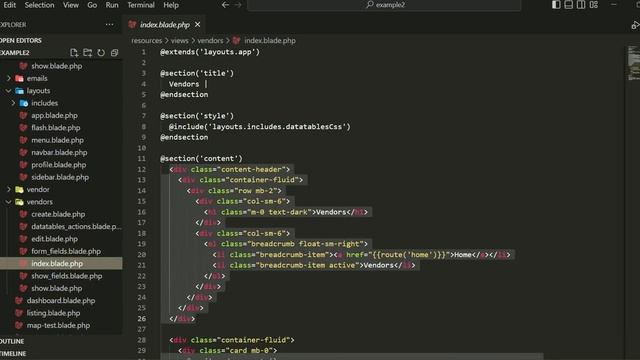The height and width of the screenshot is (360, 640).
Task: Open profile.blade.php in explorer
Action: [x=58, y=164]
